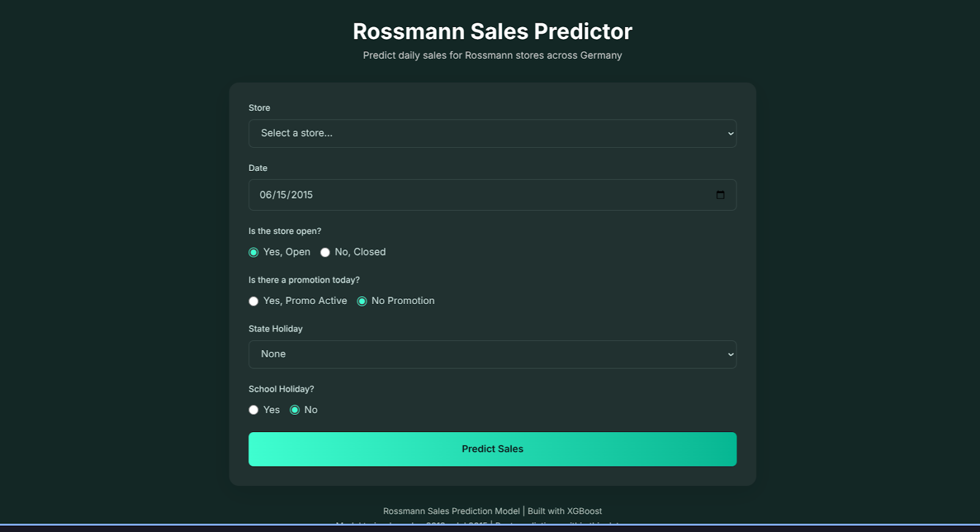
Task: Select the day segment '15' in Date
Action: tap(281, 195)
